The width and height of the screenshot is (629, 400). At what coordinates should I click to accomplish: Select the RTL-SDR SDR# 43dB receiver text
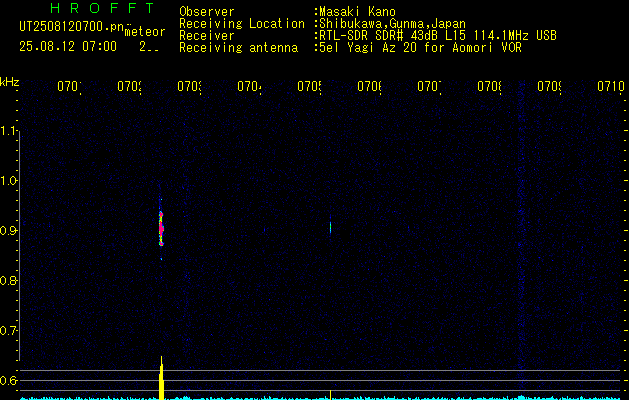point(438,36)
